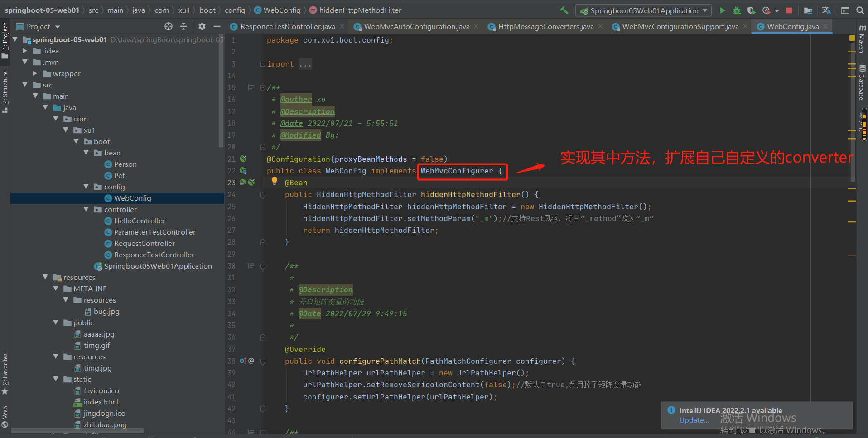This screenshot has width=868, height=438.
Task: Click the yellow light bulb intention icon
Action: pos(275,181)
